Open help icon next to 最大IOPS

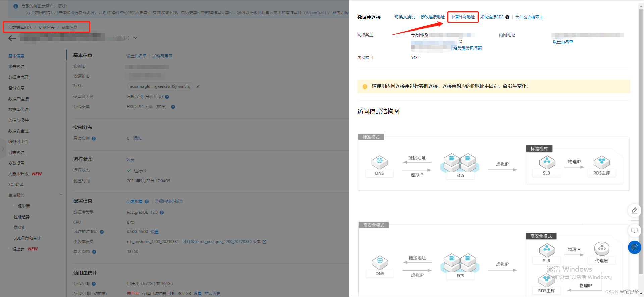[94, 252]
